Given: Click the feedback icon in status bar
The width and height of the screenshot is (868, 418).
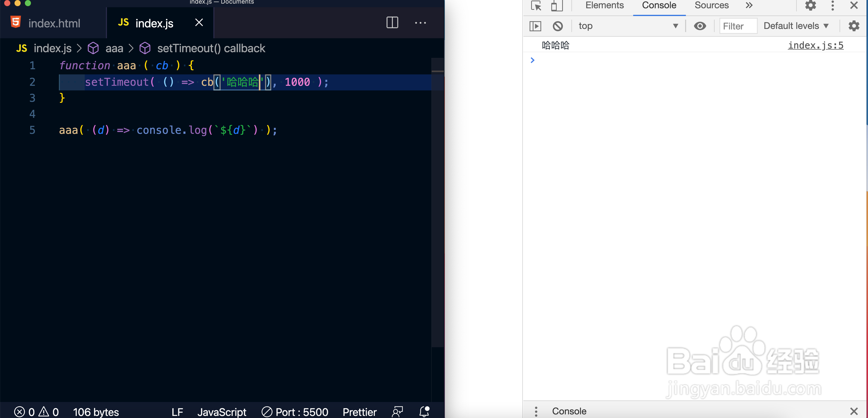Looking at the screenshot, I should pyautogui.click(x=398, y=412).
